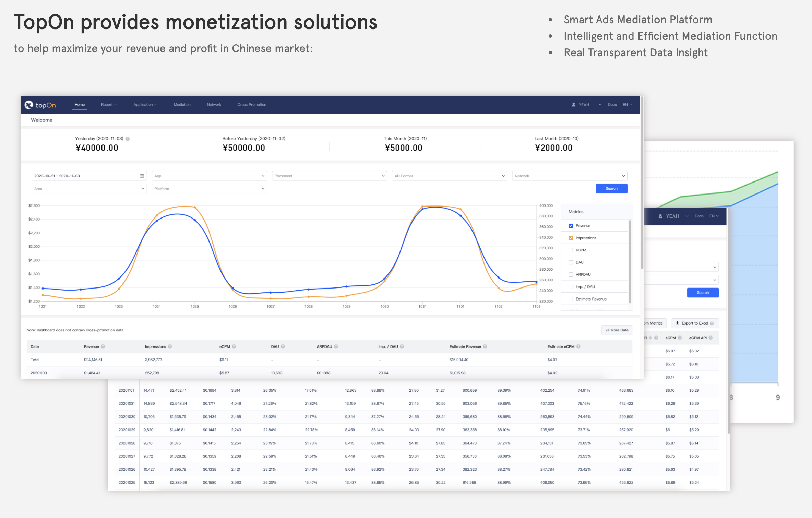Check the DAU metric checkbox
The image size is (812, 518).
point(571,262)
